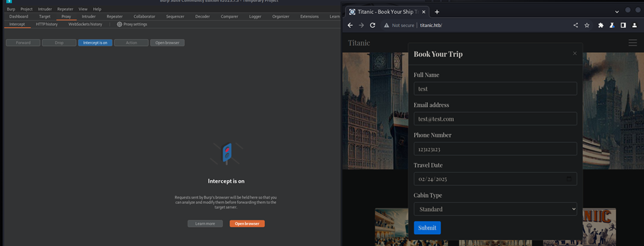Click the share page icon
The width and height of the screenshot is (644, 246).
tap(575, 26)
